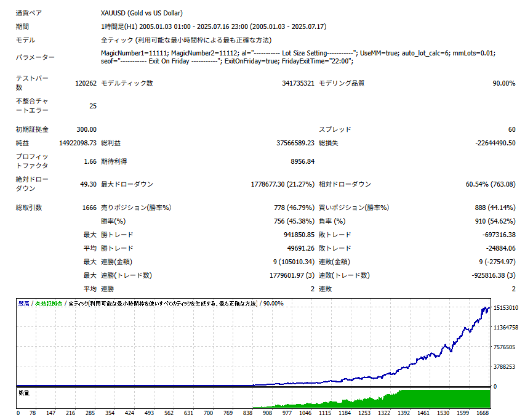
Task: Click the mismatched chart errors value 25
Action: (x=93, y=106)
